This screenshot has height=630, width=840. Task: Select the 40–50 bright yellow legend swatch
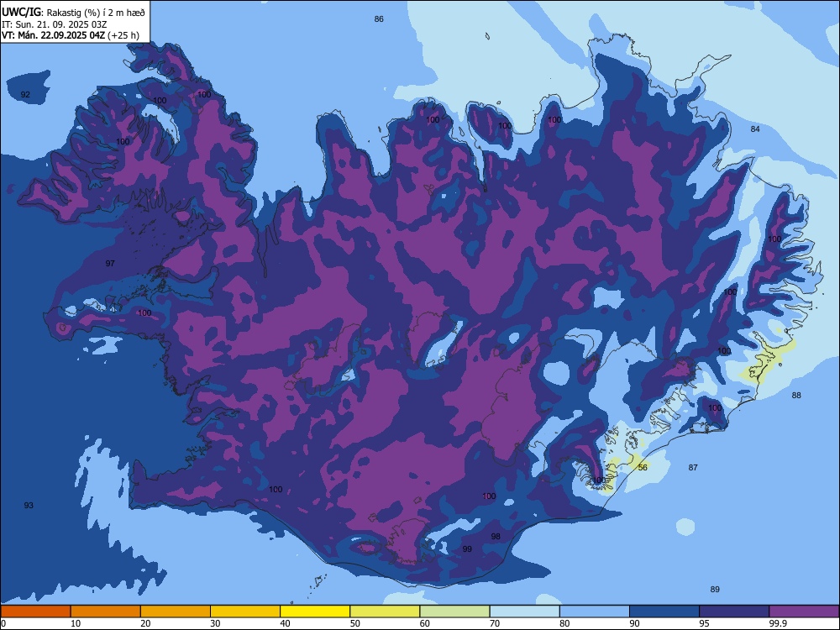click(315, 612)
